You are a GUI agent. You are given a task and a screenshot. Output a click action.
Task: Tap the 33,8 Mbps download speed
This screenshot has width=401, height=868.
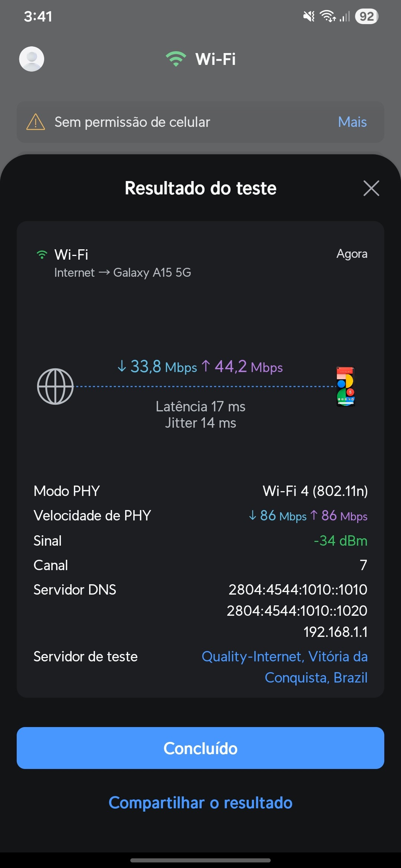[x=157, y=367]
